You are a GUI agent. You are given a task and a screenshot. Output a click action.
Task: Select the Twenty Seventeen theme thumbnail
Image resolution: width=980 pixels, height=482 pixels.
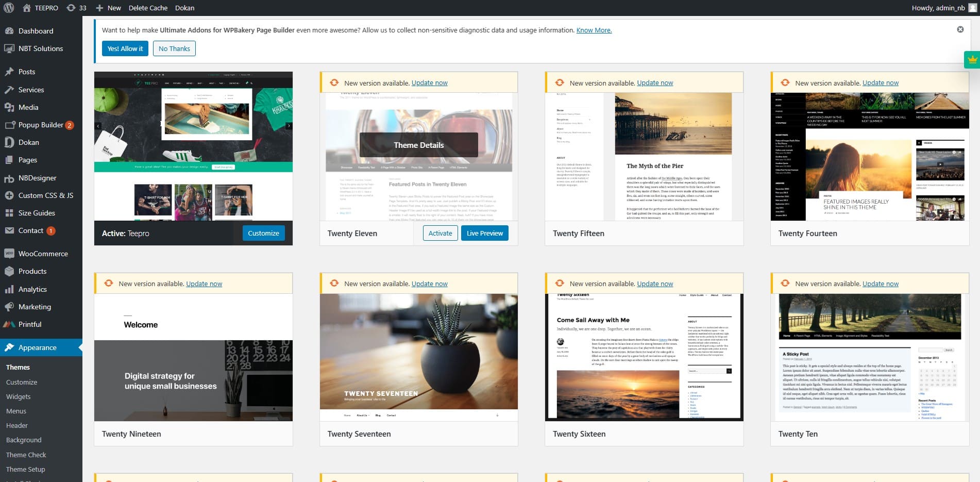point(418,357)
